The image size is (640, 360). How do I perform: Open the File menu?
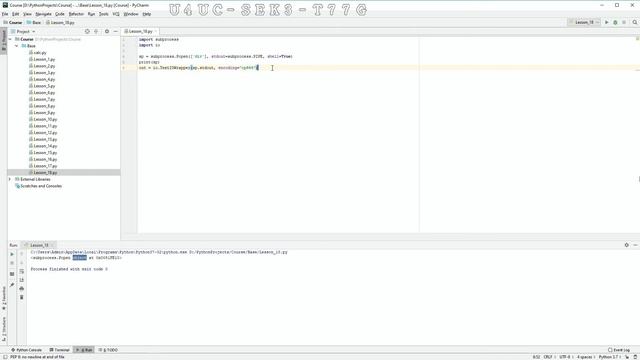(5, 14)
